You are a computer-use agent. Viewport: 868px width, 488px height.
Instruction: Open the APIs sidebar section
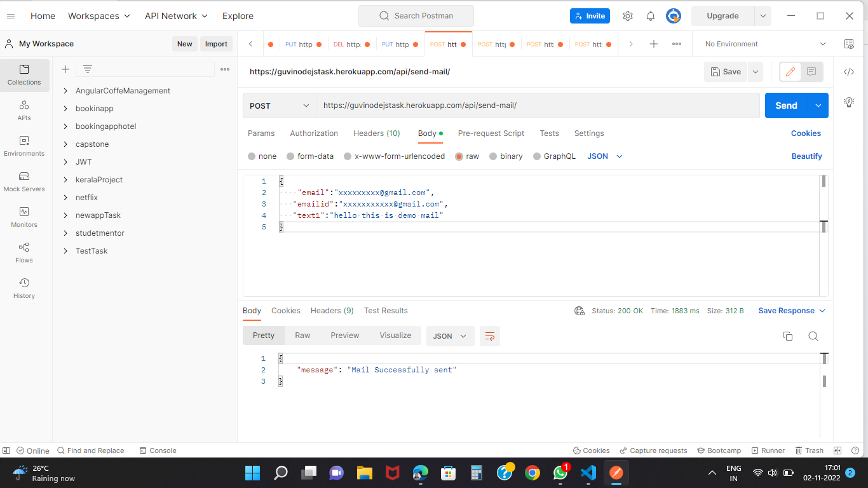[24, 111]
